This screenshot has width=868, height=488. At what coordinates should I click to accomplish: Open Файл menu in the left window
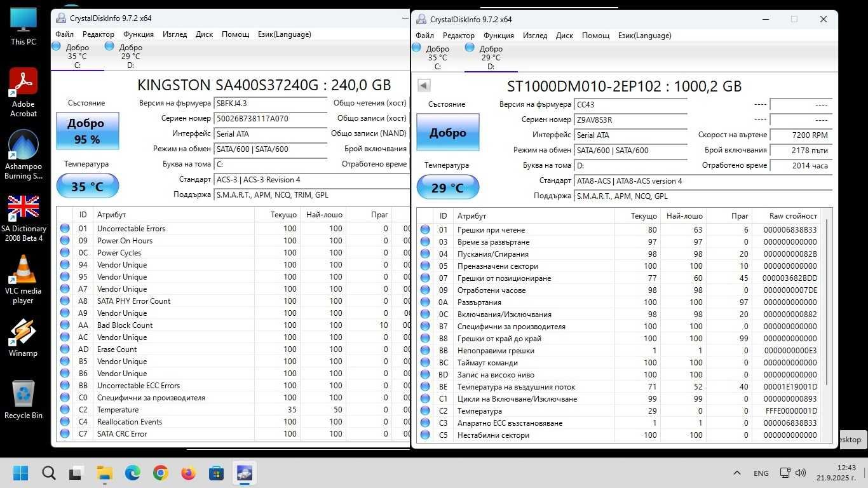(65, 34)
